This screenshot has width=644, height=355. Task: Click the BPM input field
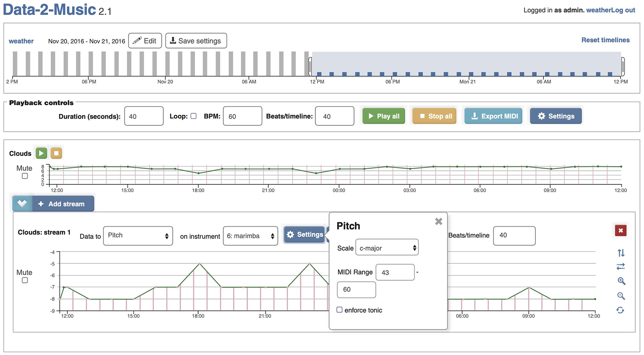pyautogui.click(x=242, y=116)
